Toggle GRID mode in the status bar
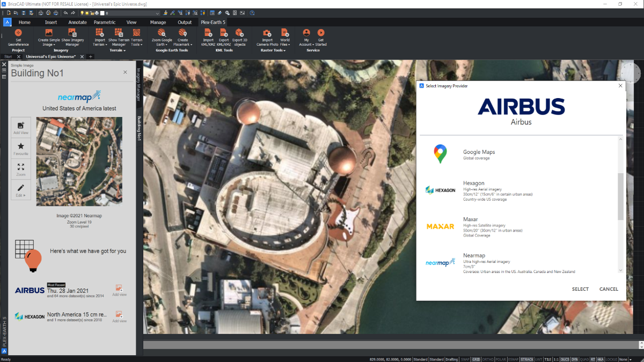 pos(477,359)
